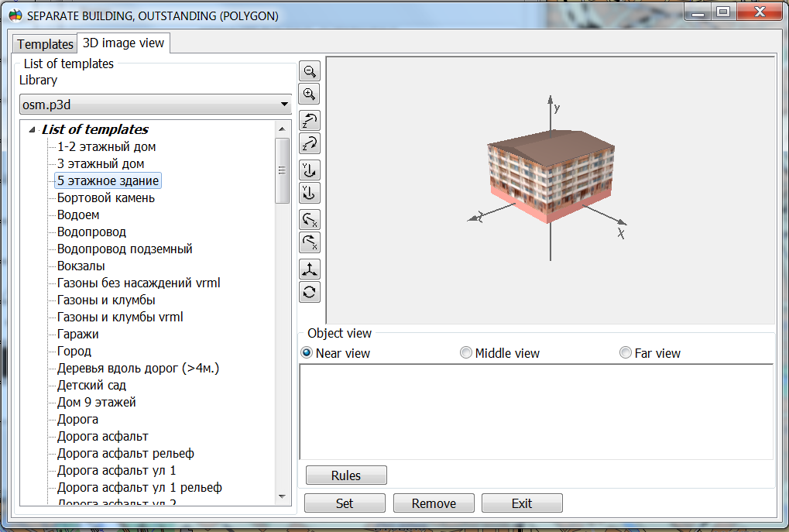Click the Set button
789x532 pixels.
(345, 503)
